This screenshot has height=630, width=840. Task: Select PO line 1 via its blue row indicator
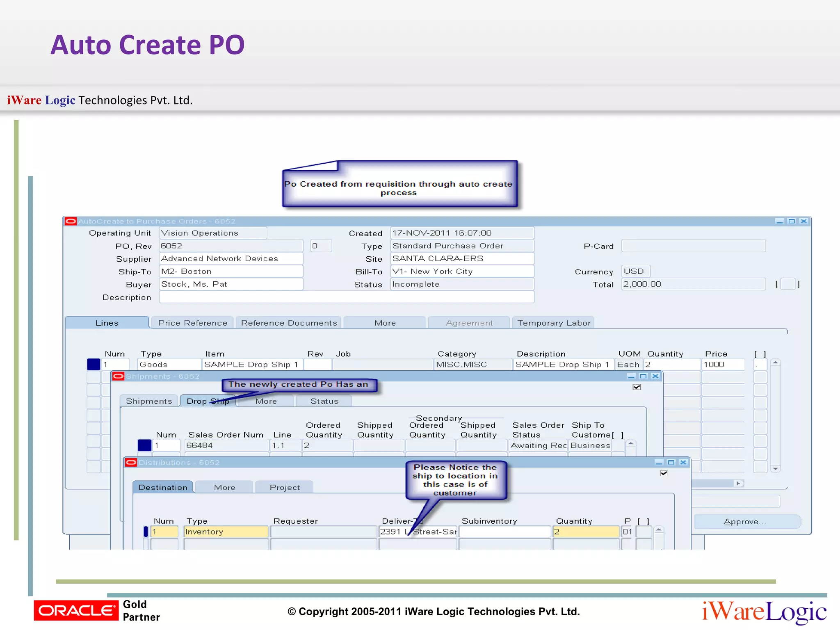tap(94, 364)
